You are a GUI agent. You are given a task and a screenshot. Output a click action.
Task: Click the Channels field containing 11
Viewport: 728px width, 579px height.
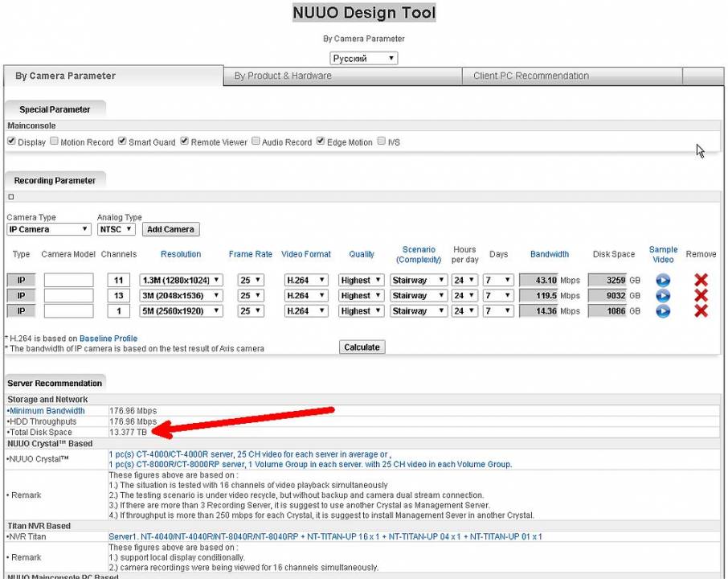[x=118, y=280]
